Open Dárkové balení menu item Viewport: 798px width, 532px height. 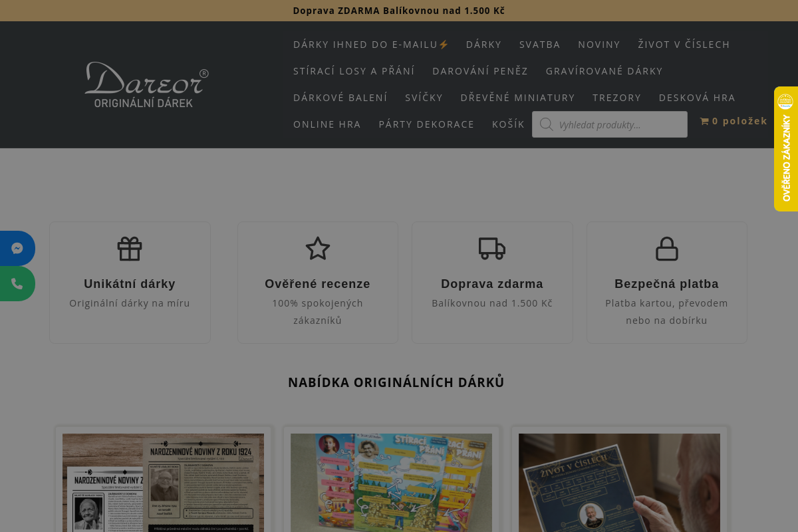340,98
